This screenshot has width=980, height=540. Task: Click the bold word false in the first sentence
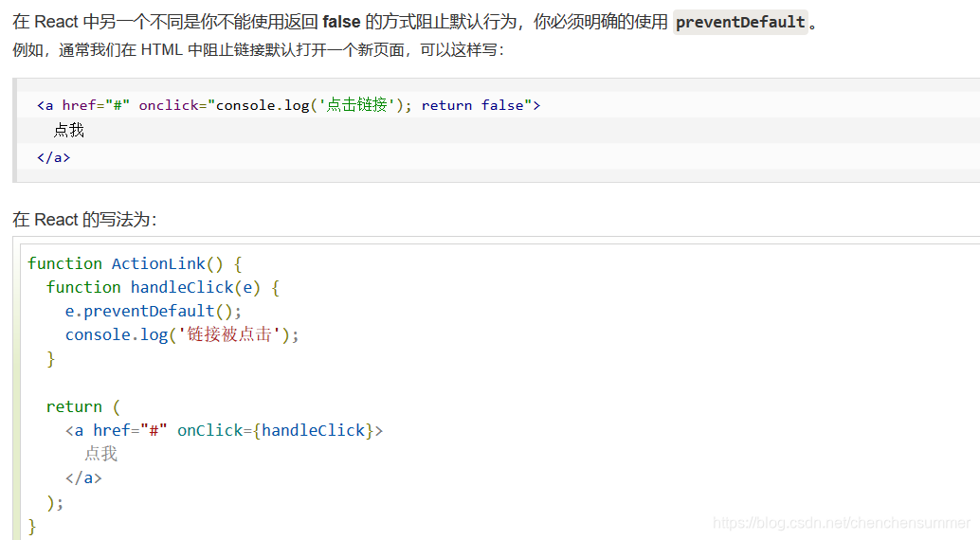(x=341, y=22)
